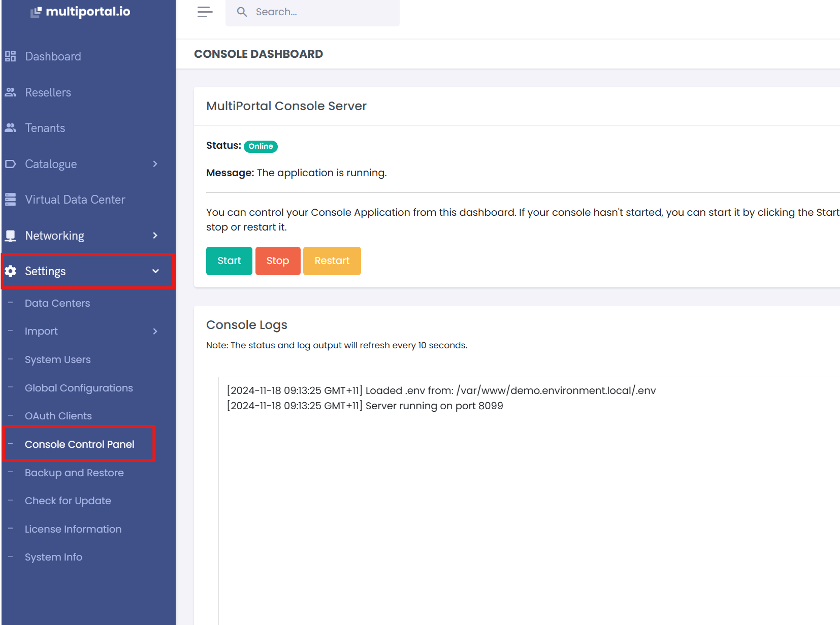Open System Users settings

pos(58,359)
